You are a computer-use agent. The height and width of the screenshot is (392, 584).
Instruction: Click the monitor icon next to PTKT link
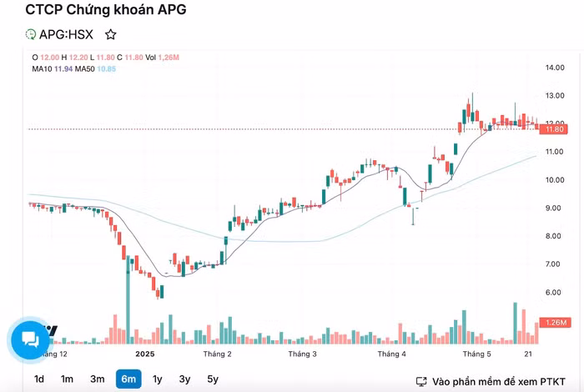click(421, 382)
